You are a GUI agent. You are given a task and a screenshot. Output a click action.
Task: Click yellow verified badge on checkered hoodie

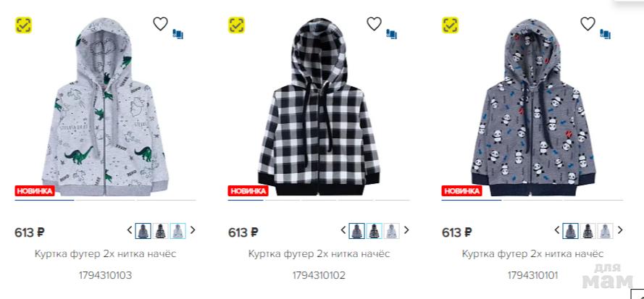237,25
